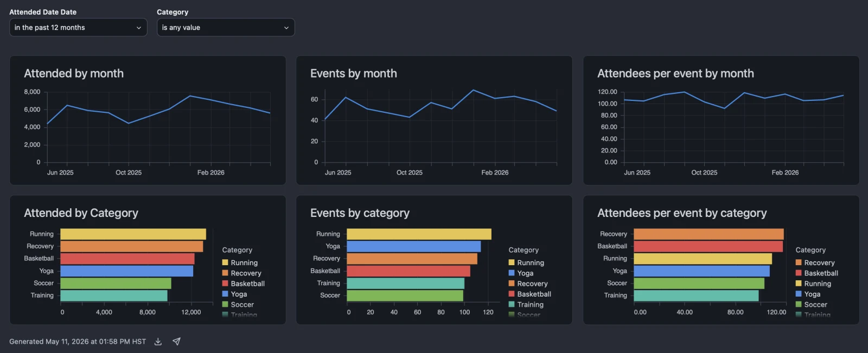
Task: Click the Yoga bar in Events by category
Action: [414, 246]
